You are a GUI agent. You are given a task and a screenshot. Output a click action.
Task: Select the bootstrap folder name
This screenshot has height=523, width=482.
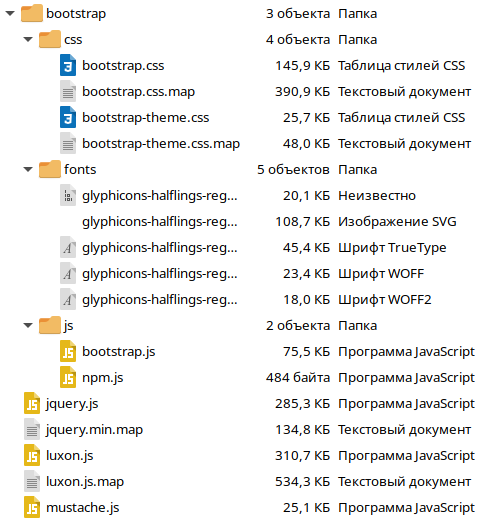(x=76, y=14)
